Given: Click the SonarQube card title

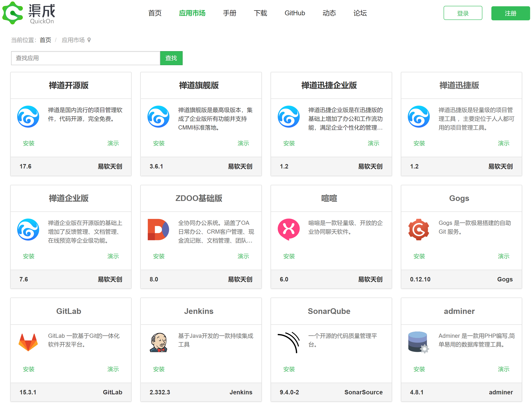Looking at the screenshot, I should 329,311.
